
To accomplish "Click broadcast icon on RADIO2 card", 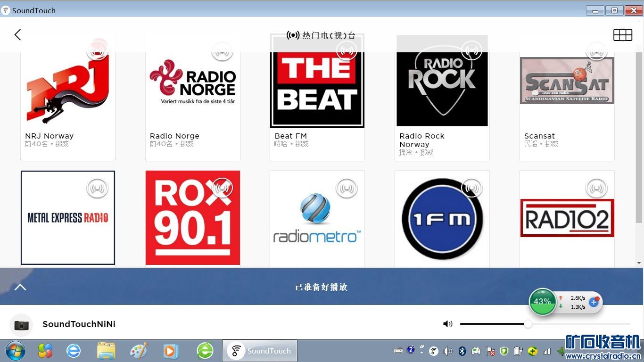I will (596, 188).
